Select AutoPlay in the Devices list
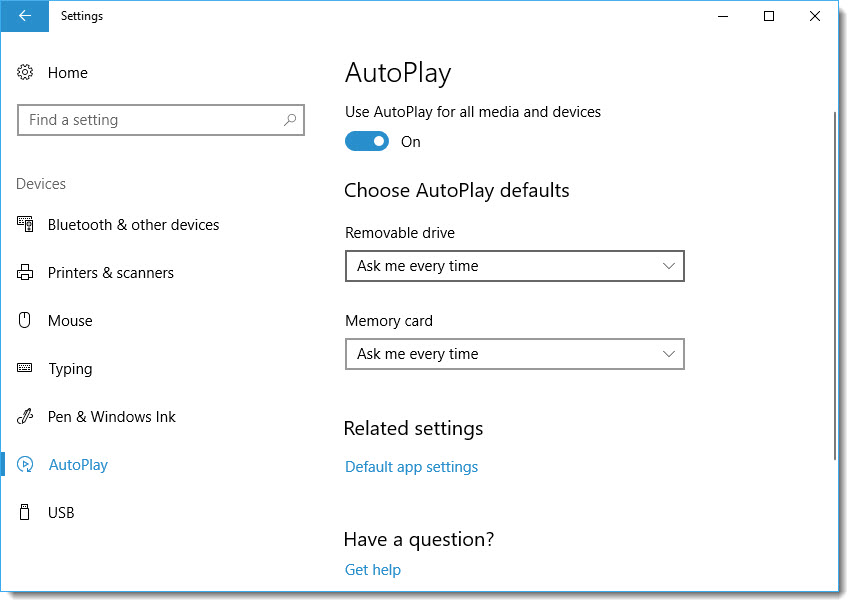Image resolution: width=854 pixels, height=607 pixels. pos(77,464)
